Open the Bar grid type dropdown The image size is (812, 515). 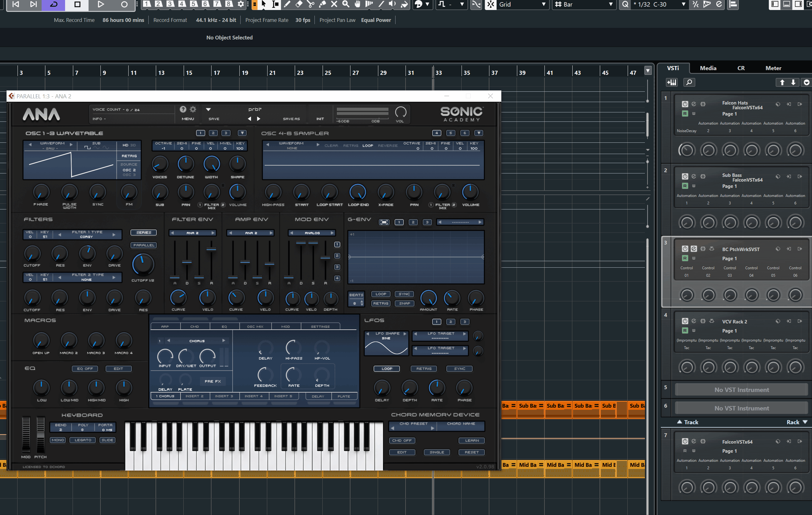610,4
